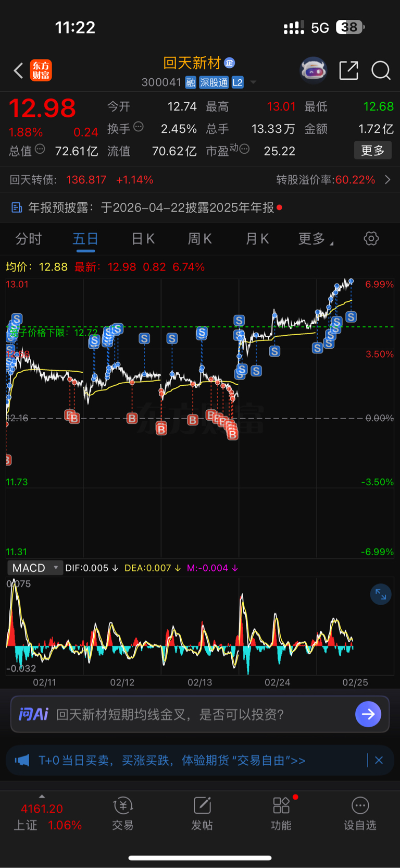Open the 年报预披露 announcement notice

click(200, 207)
